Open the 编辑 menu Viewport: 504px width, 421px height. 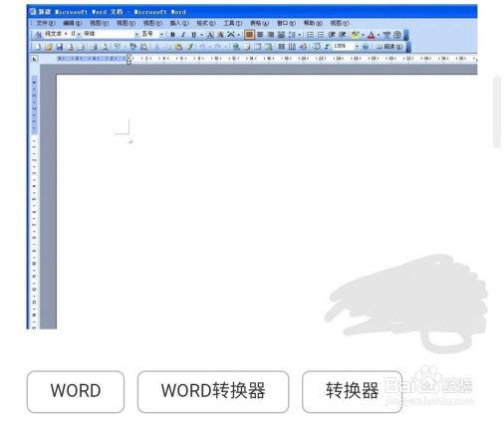(72, 23)
